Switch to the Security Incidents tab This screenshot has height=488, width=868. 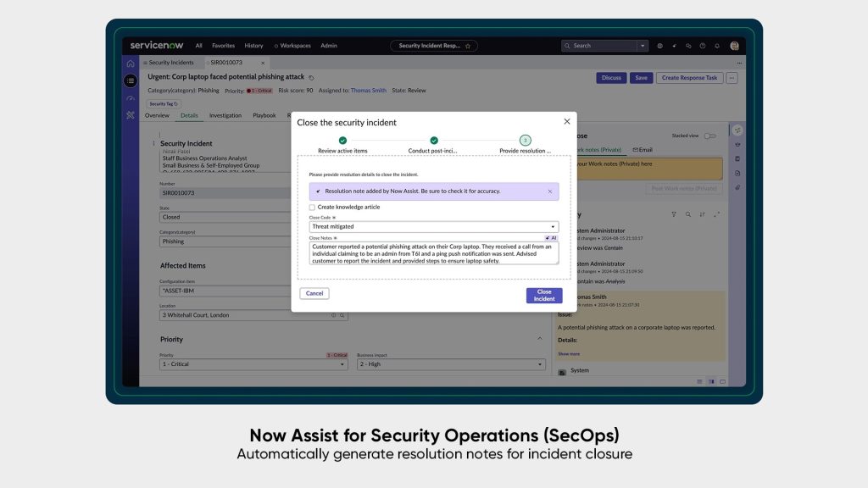click(171, 63)
